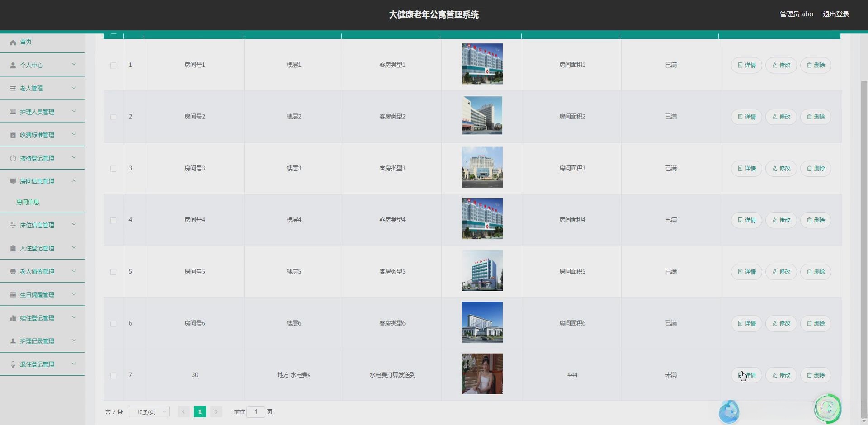The width and height of the screenshot is (868, 425).
Task: Check the checkbox for row 7
Action: coord(113,375)
